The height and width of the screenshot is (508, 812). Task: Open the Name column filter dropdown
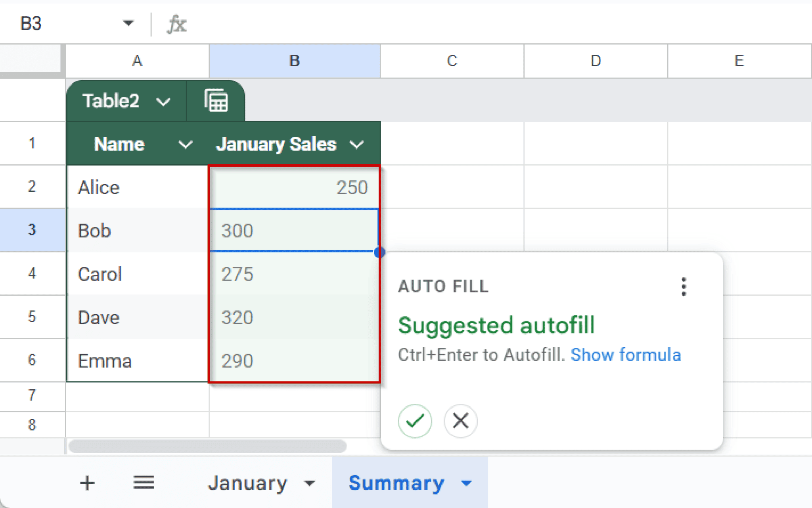click(185, 145)
